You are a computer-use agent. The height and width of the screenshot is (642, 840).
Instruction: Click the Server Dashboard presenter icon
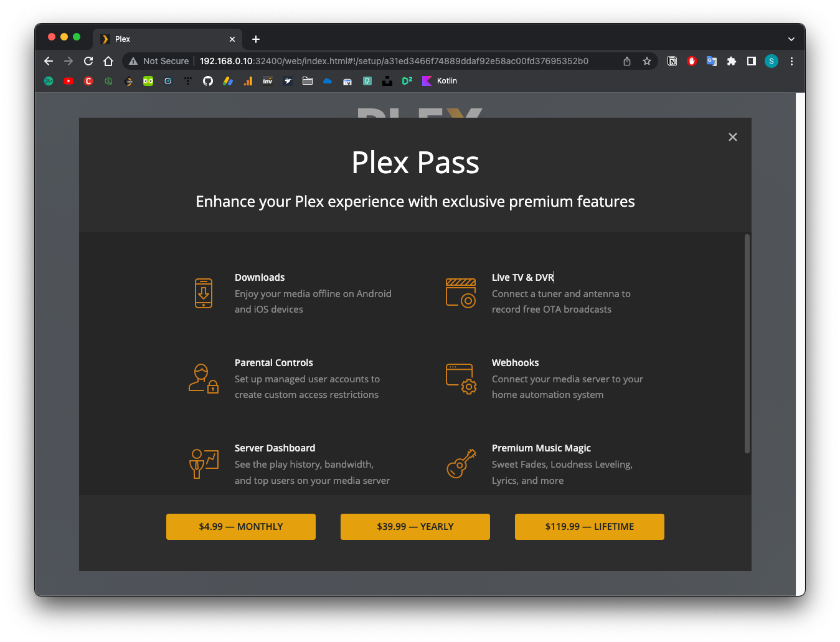[204, 464]
